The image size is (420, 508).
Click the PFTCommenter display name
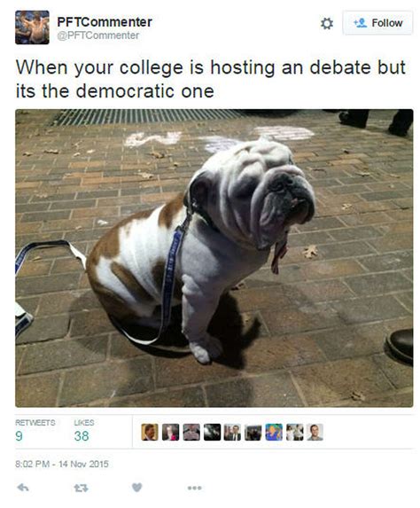click(x=105, y=22)
